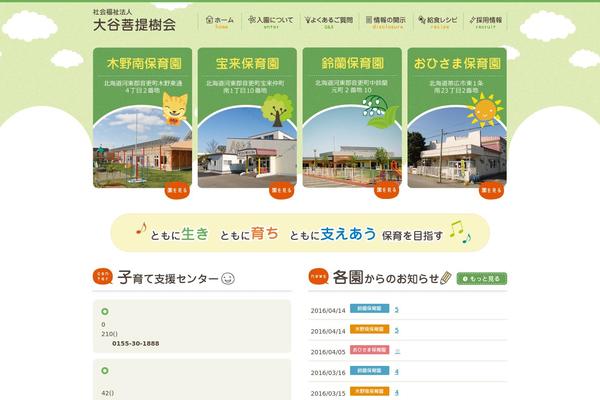Click the おひさま保育園 card title
The image size is (600, 400).
click(x=457, y=64)
